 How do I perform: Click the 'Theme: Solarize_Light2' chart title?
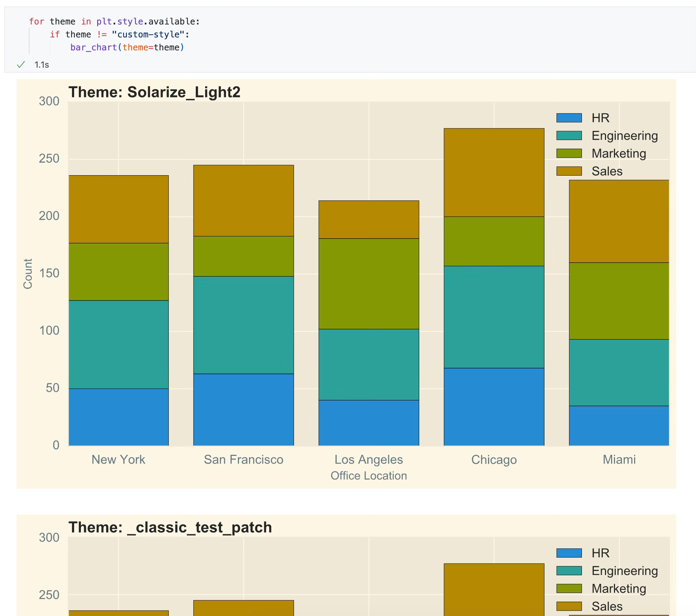[154, 92]
